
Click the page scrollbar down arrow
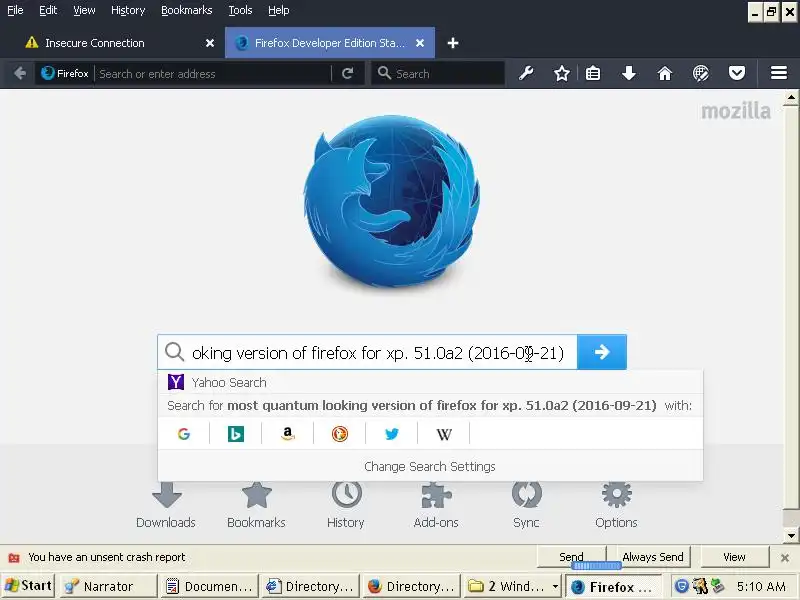(x=791, y=535)
